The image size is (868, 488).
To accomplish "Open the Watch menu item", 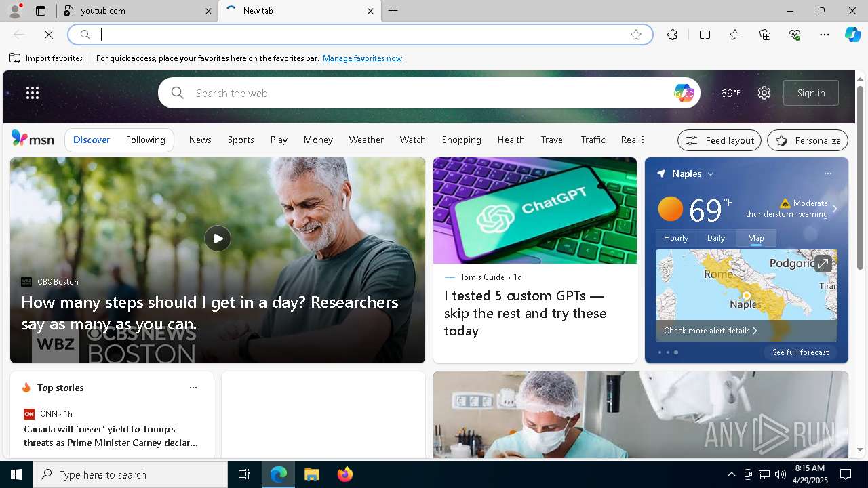I will click(x=413, y=140).
